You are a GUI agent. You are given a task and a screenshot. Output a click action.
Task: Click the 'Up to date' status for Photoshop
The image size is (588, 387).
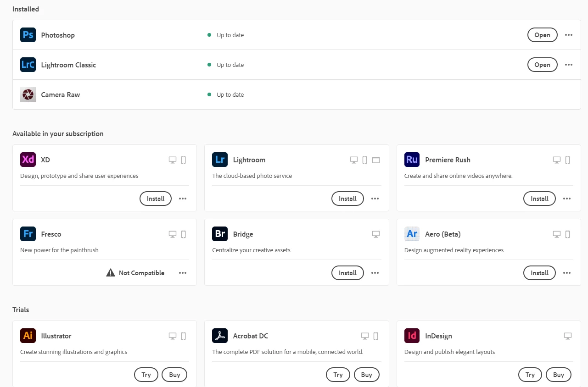[x=230, y=35]
